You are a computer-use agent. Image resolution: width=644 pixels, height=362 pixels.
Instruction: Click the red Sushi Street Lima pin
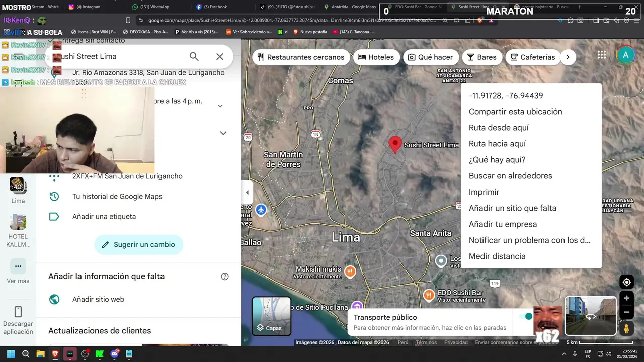tap(395, 144)
